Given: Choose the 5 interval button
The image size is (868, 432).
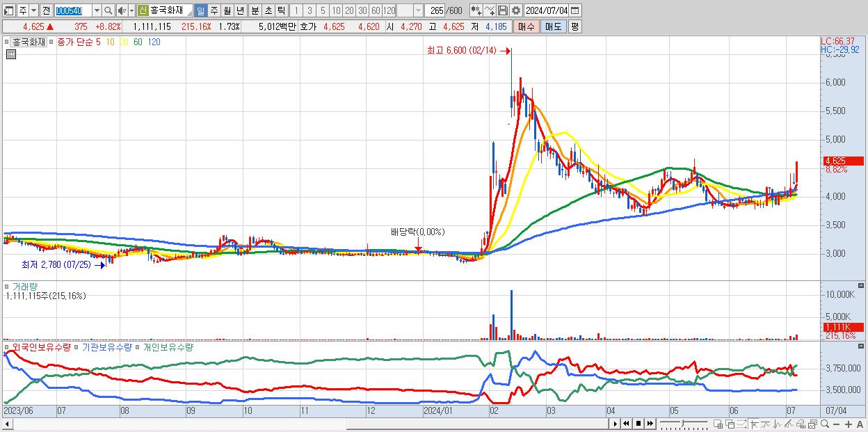Looking at the screenshot, I should pos(323,11).
